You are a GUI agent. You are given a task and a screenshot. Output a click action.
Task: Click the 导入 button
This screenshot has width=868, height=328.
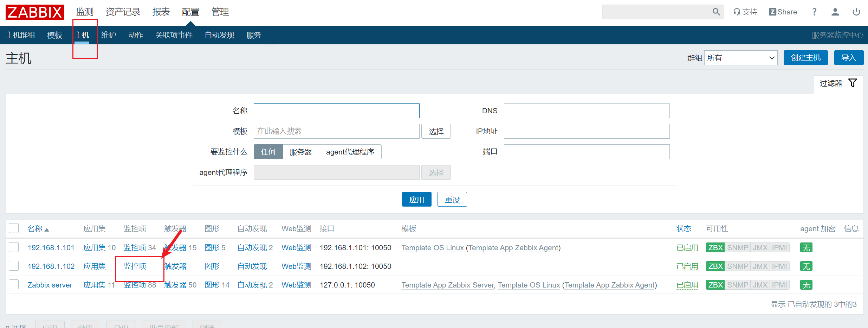pos(849,58)
